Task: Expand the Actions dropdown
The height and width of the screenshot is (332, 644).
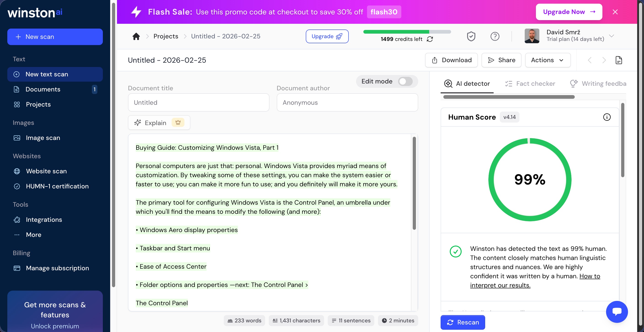Action: click(x=548, y=60)
